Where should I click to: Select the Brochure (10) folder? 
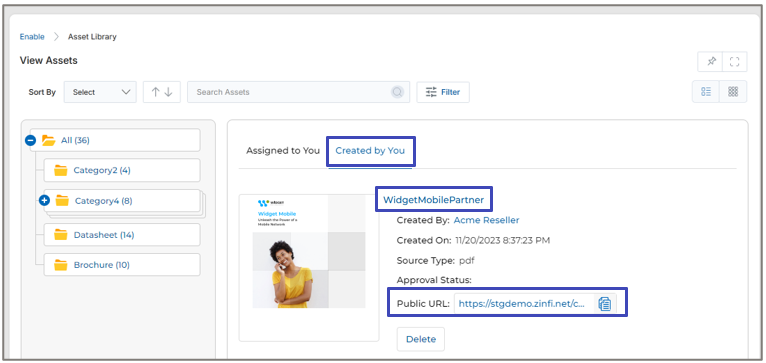(x=122, y=265)
